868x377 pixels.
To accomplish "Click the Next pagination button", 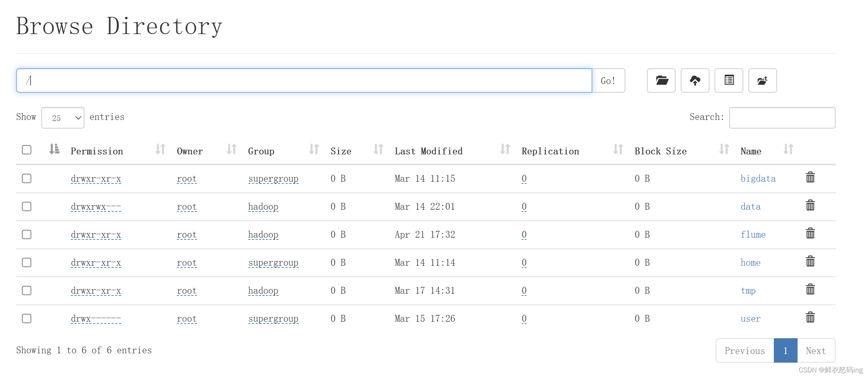I will coord(816,350).
